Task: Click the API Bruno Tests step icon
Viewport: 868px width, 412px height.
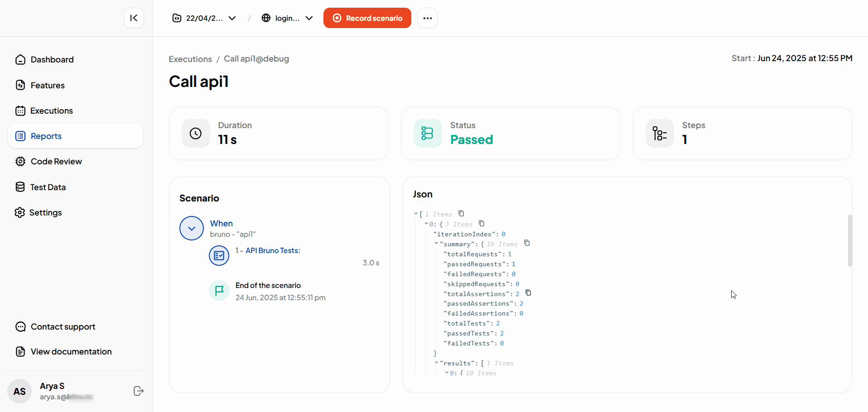Action: pos(219,255)
